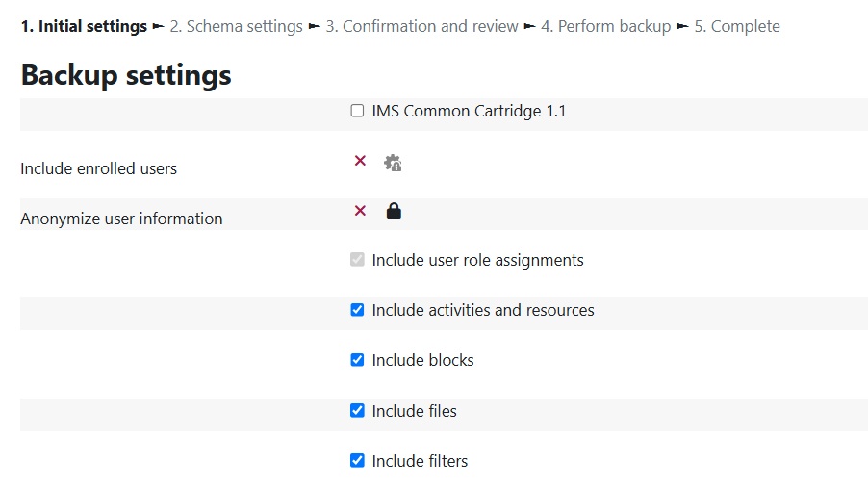868x489 pixels.
Task: Jump to step 4 Perform backup
Action: [x=605, y=26]
